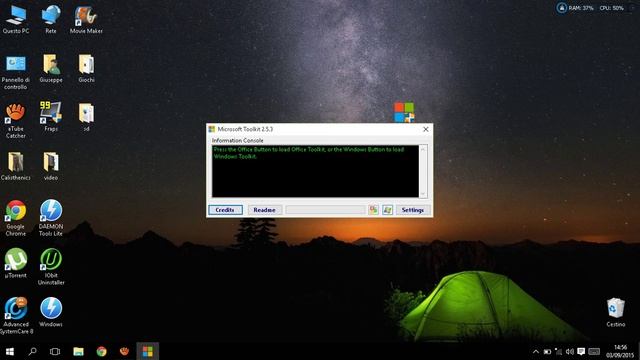Click the battery icon in system tray

pos(547,351)
